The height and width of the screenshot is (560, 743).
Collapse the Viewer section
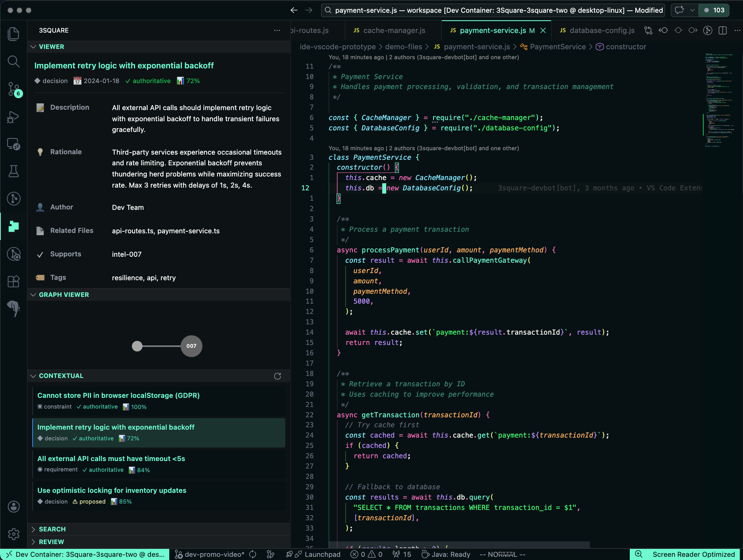click(x=51, y=47)
